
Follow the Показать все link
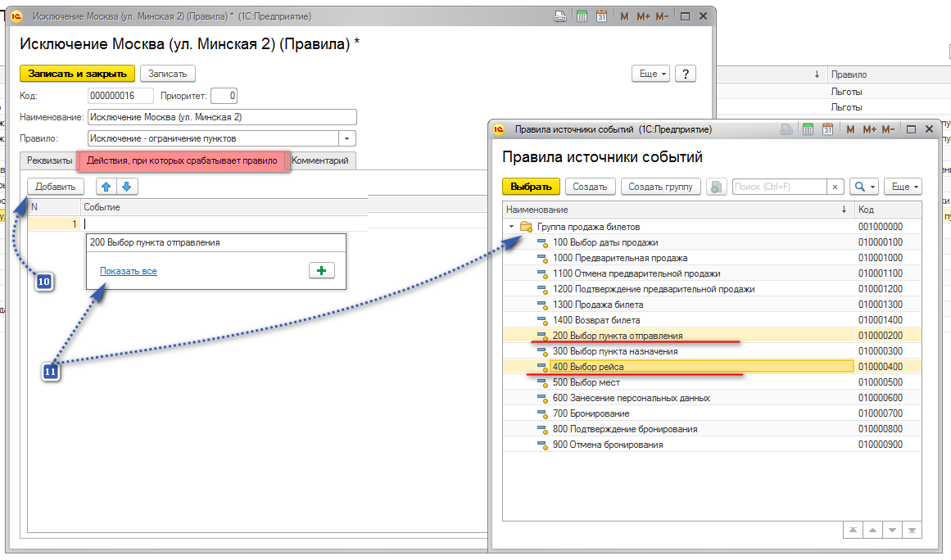129,271
